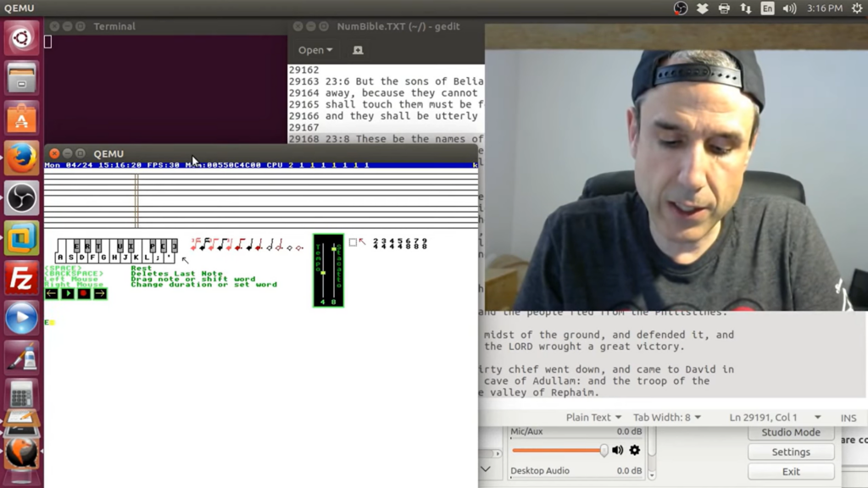The image size is (868, 488).
Task: Toggle INS insert mode indicator
Action: coord(848,418)
